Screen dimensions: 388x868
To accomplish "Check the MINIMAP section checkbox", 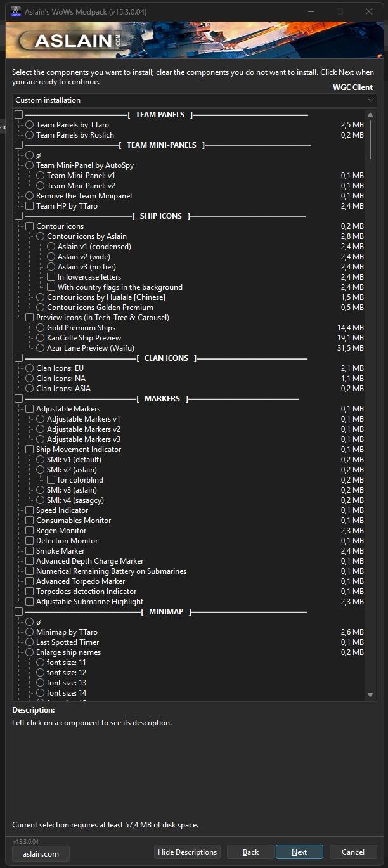I will pyautogui.click(x=18, y=612).
